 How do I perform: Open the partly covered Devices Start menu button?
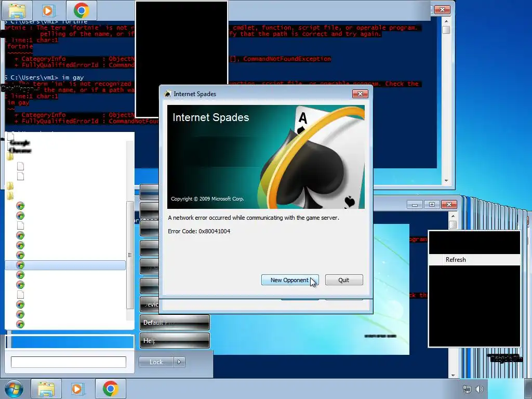(x=149, y=304)
